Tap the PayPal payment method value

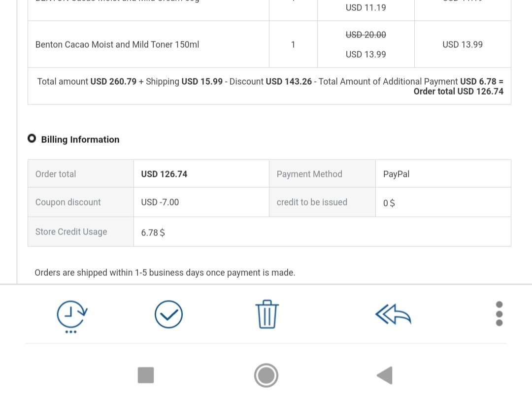click(x=396, y=174)
